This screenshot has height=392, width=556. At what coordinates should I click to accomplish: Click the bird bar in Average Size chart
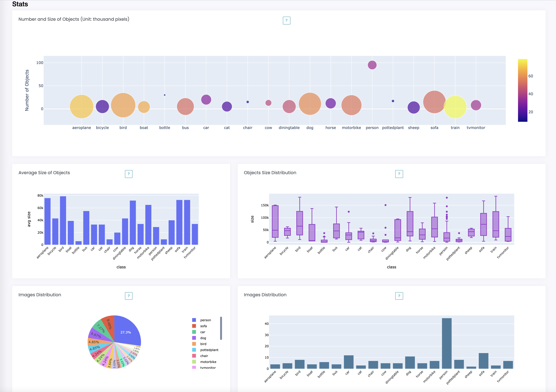pos(63,220)
